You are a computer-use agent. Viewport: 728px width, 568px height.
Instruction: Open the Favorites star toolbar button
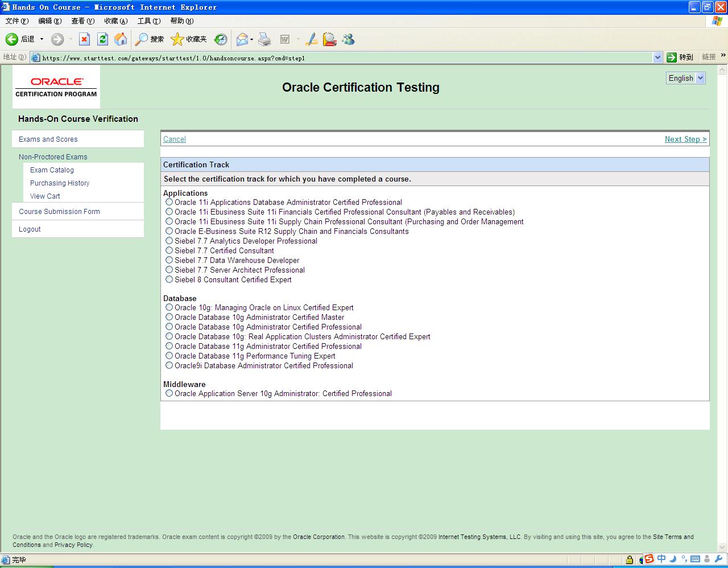(x=189, y=39)
